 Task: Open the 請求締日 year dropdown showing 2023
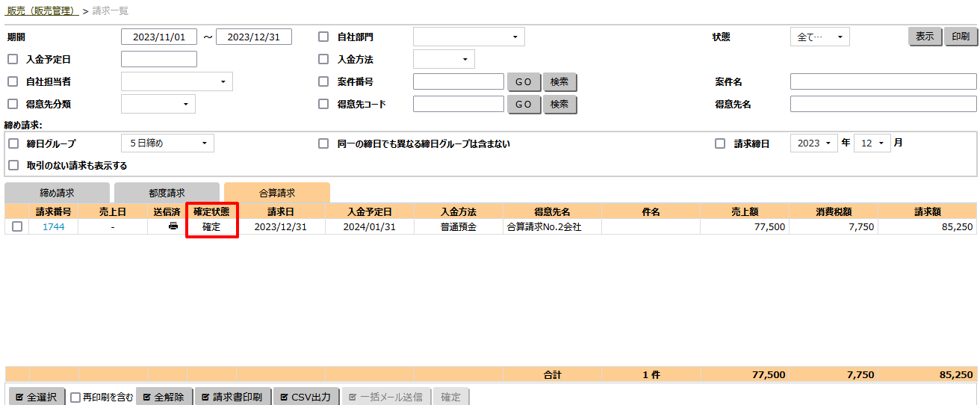click(813, 143)
